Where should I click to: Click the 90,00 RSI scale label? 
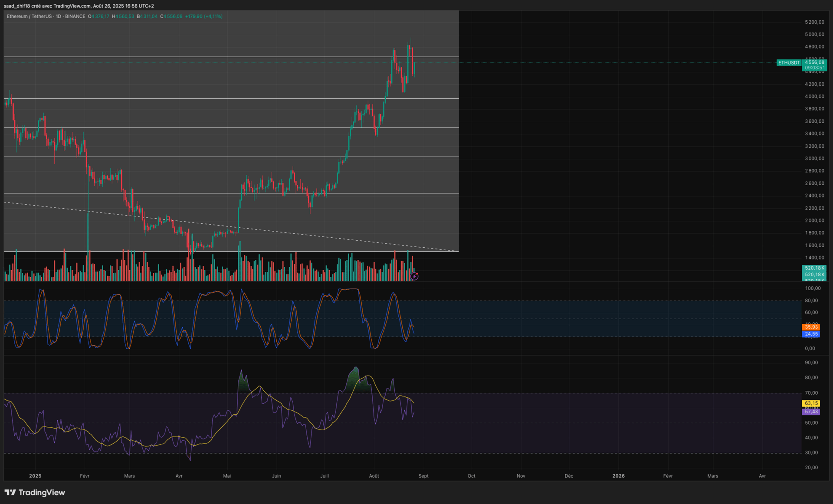[x=811, y=363]
